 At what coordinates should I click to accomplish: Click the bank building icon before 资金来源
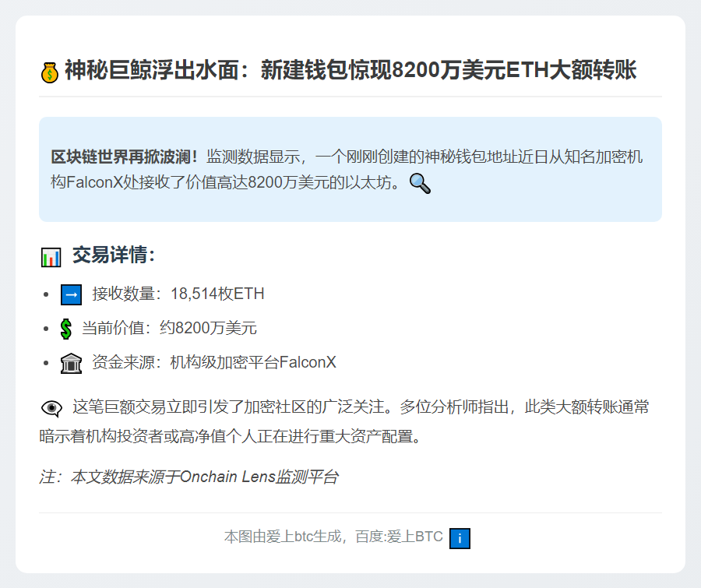coord(70,362)
